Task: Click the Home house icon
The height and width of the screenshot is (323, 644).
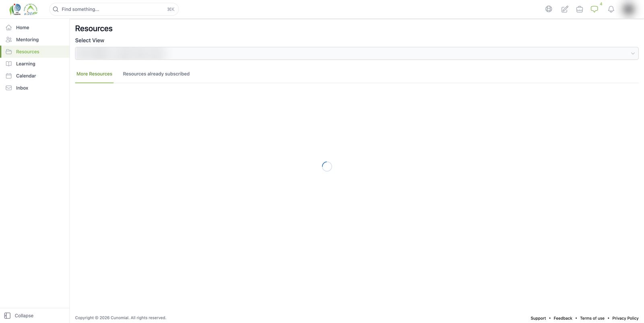Action: coord(9,27)
